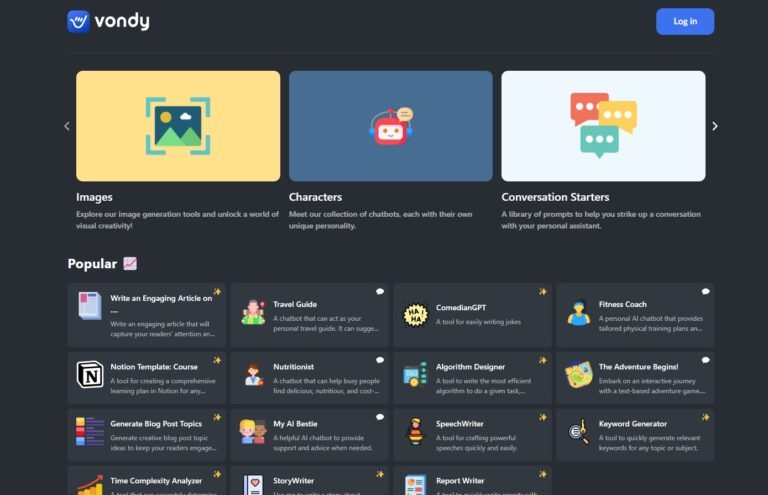The width and height of the screenshot is (768, 495).
Task: Click the Nutritionist character icon
Action: (x=253, y=375)
